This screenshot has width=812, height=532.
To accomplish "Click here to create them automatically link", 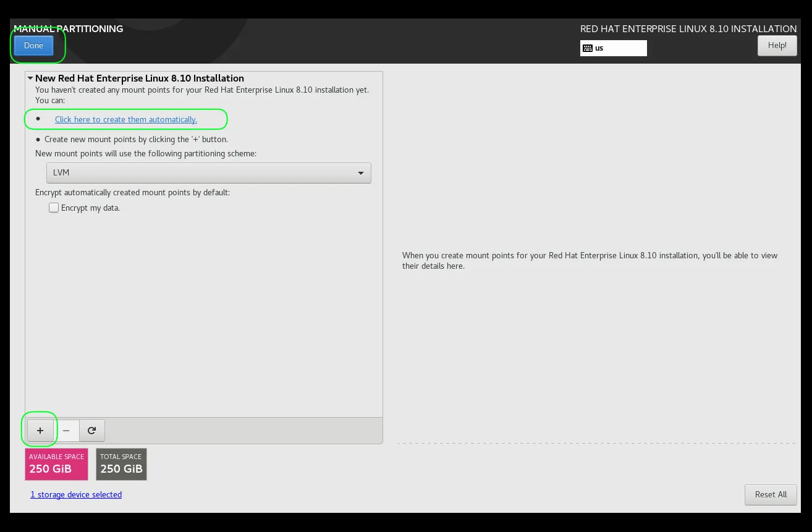I will coord(126,119).
